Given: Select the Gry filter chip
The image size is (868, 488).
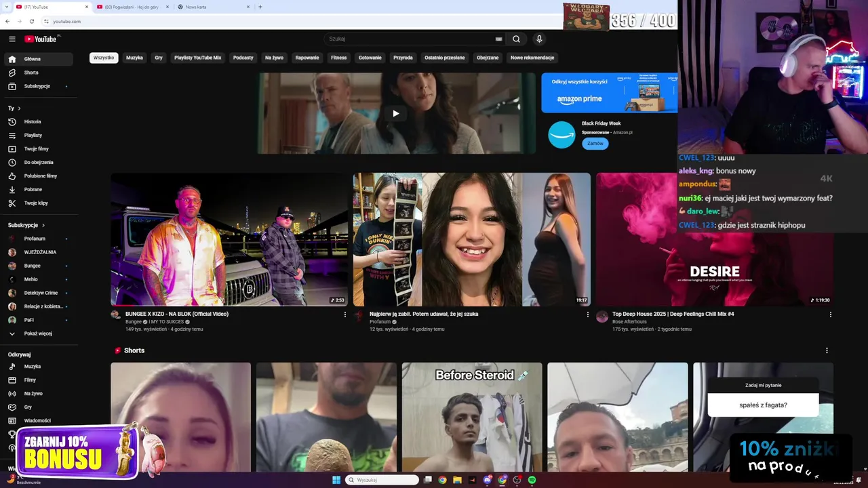Looking at the screenshot, I should pyautogui.click(x=159, y=58).
